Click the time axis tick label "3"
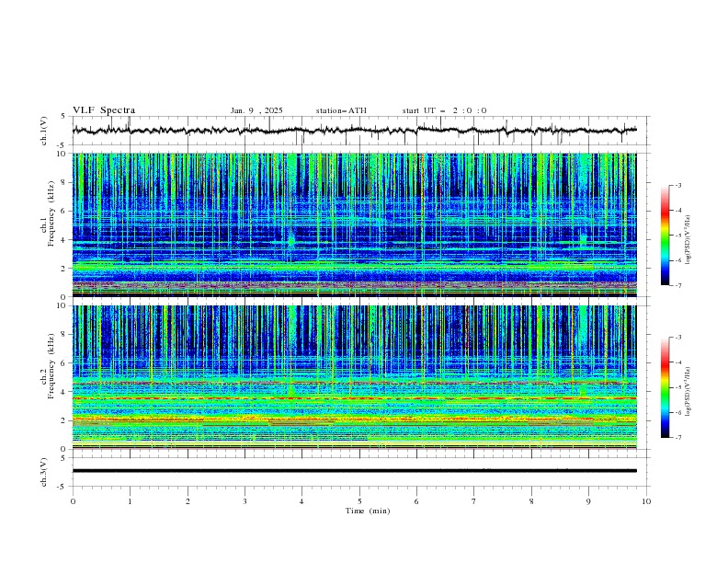Screen dimensions: 728x563 [x=245, y=501]
